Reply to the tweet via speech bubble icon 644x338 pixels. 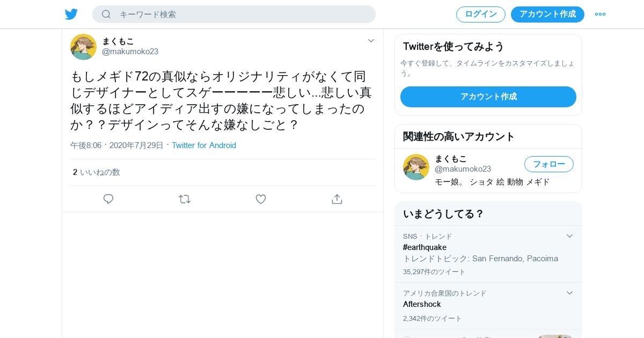pos(108,199)
